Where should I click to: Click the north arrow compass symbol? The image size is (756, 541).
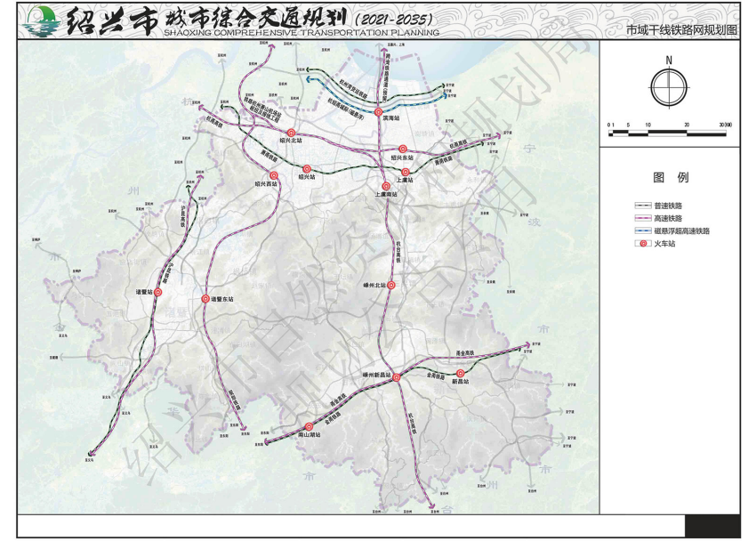669,86
